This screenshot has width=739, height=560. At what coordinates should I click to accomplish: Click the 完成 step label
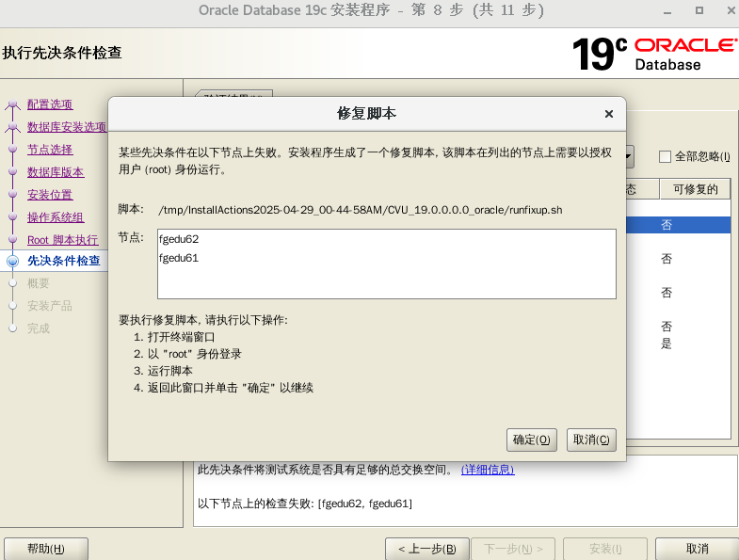click(39, 328)
